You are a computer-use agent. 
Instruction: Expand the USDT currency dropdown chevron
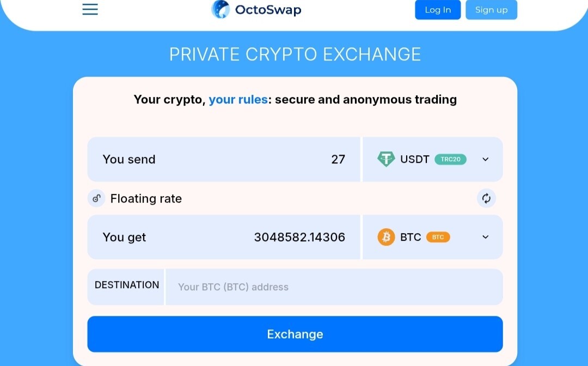485,159
